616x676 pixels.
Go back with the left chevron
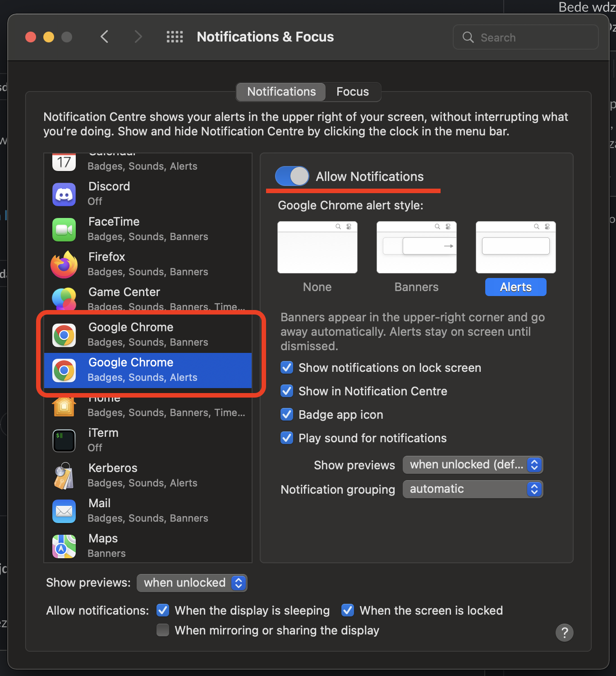[104, 37]
